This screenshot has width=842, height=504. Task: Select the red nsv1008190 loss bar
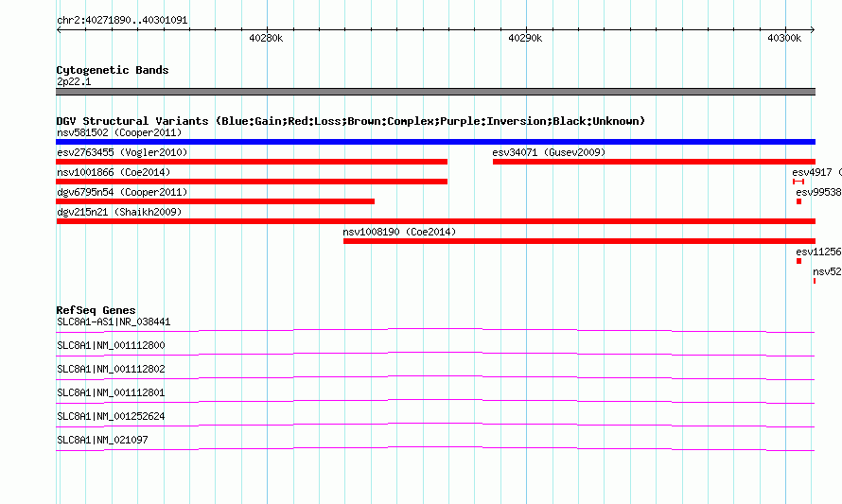point(579,241)
